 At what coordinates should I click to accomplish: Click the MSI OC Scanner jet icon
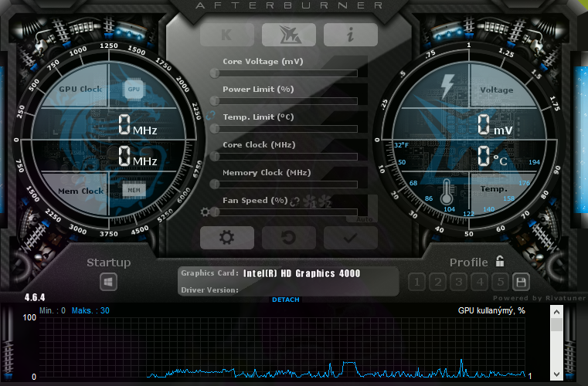(x=289, y=35)
